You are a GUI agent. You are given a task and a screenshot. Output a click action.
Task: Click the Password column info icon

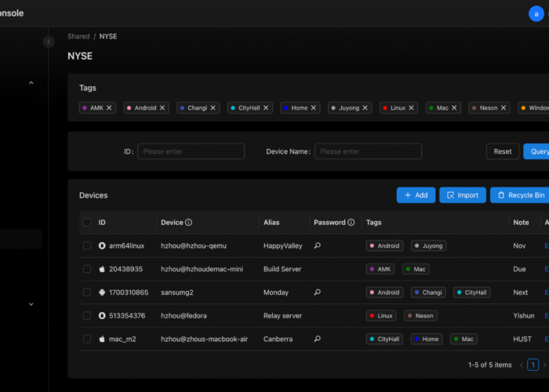[351, 223]
